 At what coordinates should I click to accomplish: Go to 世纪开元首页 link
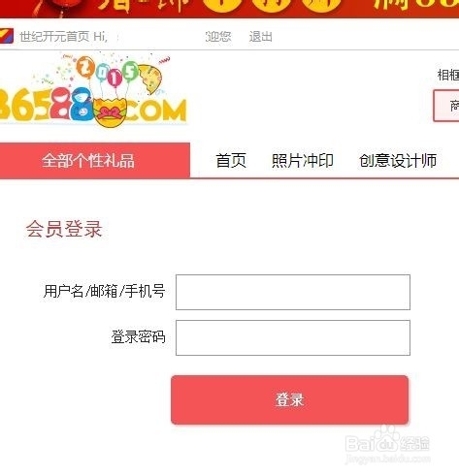[54, 36]
